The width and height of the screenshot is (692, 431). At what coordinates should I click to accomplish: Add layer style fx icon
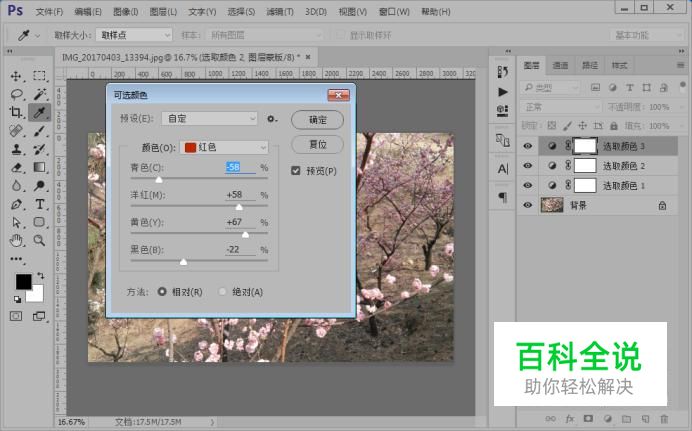coord(570,419)
